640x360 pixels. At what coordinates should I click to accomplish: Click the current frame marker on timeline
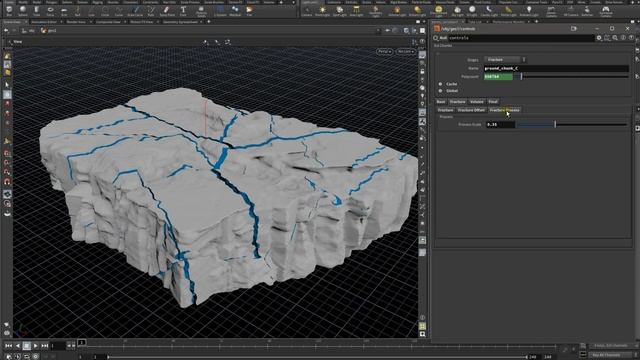click(82, 342)
